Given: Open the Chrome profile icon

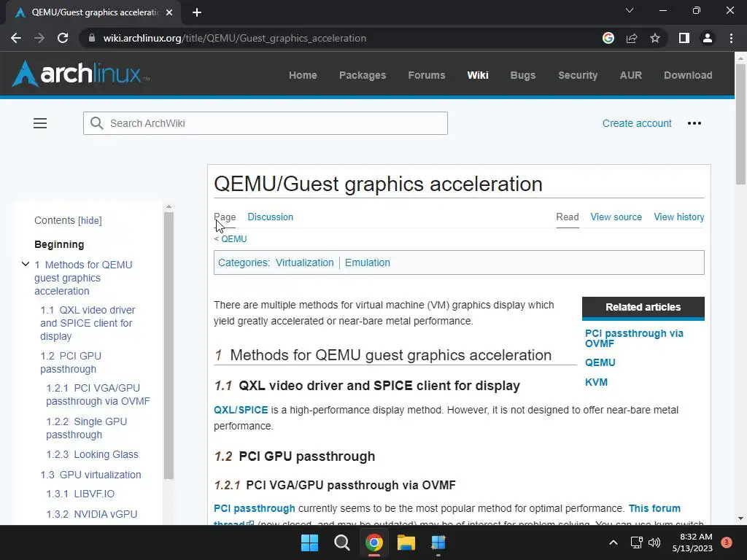Looking at the screenshot, I should pos(708,38).
